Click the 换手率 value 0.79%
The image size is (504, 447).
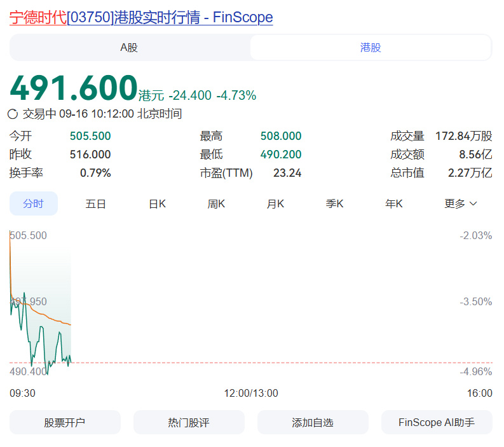pos(95,173)
